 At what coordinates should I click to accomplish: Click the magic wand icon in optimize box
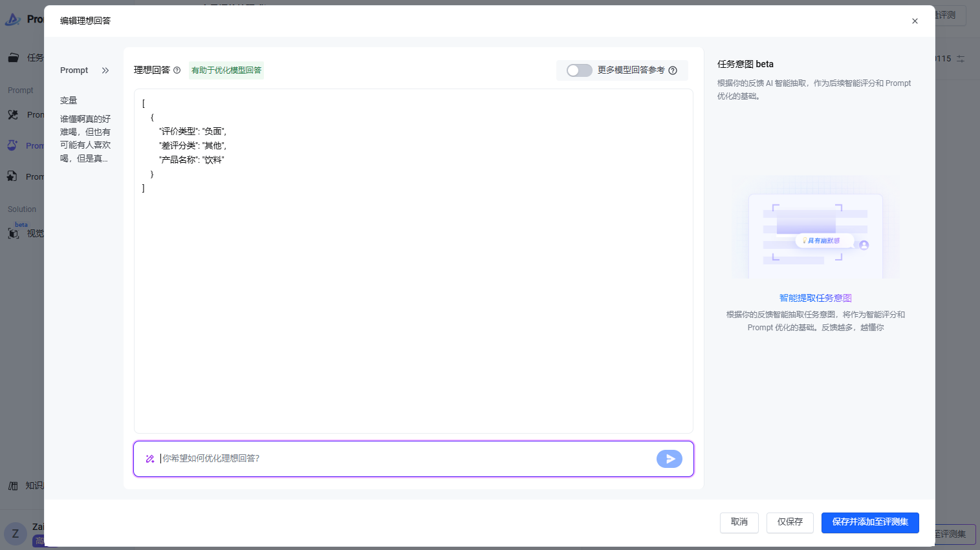click(150, 459)
